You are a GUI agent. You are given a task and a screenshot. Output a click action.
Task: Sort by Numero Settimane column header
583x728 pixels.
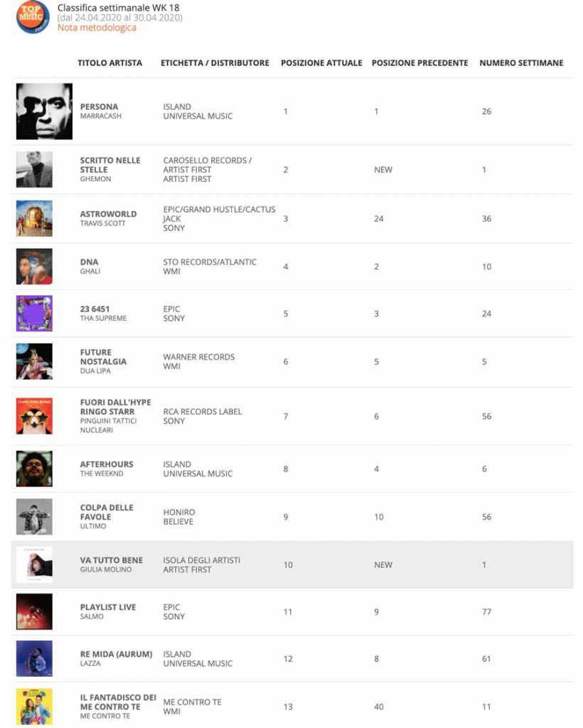tap(521, 63)
